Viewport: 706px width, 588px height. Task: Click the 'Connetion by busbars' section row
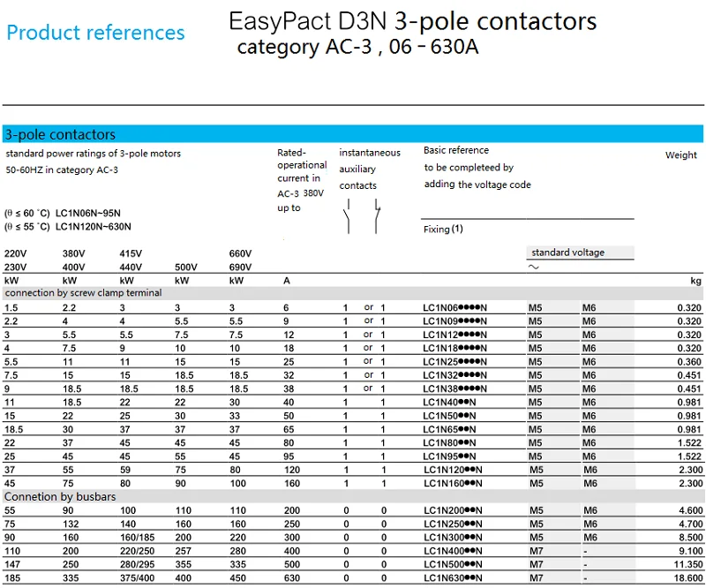coord(352,496)
